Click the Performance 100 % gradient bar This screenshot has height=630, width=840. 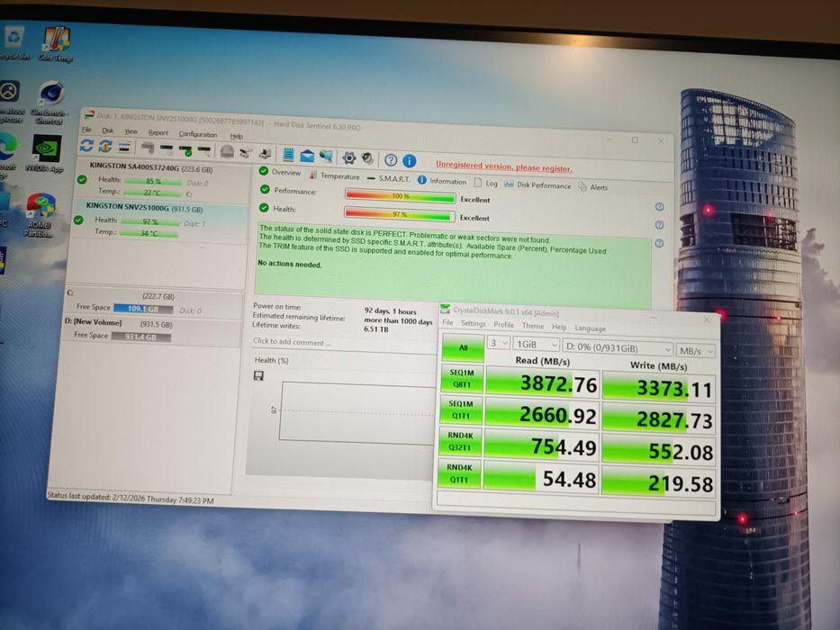400,196
